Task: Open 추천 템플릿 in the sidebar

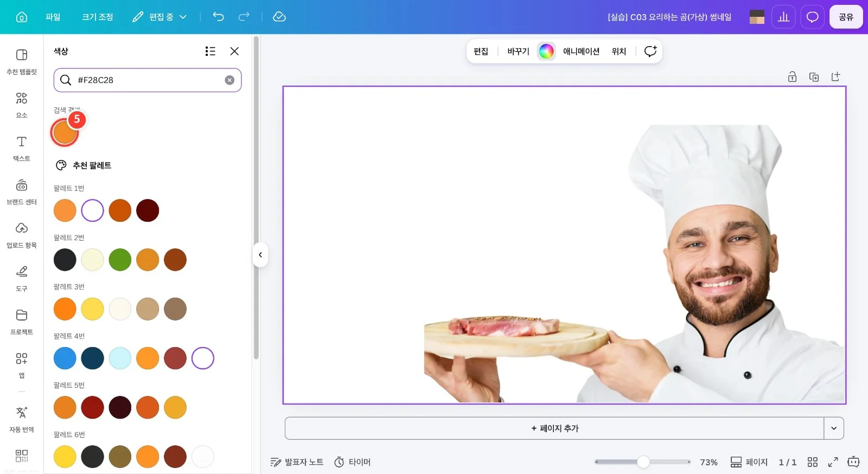Action: click(x=22, y=62)
